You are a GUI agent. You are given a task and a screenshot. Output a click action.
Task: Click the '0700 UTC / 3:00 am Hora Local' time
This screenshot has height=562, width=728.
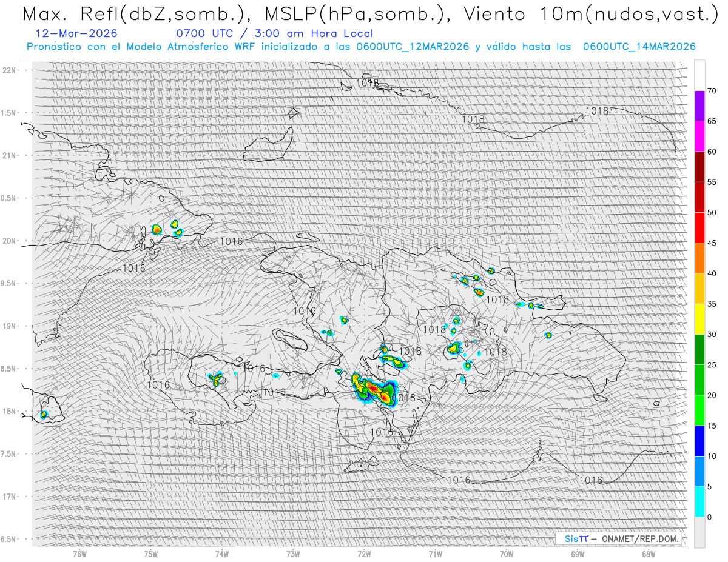pyautogui.click(x=275, y=33)
